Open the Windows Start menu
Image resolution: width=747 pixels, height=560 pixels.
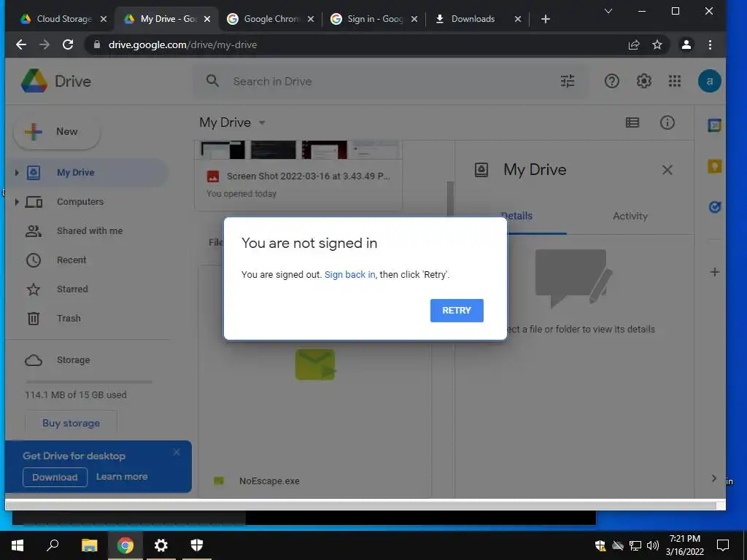point(18,545)
